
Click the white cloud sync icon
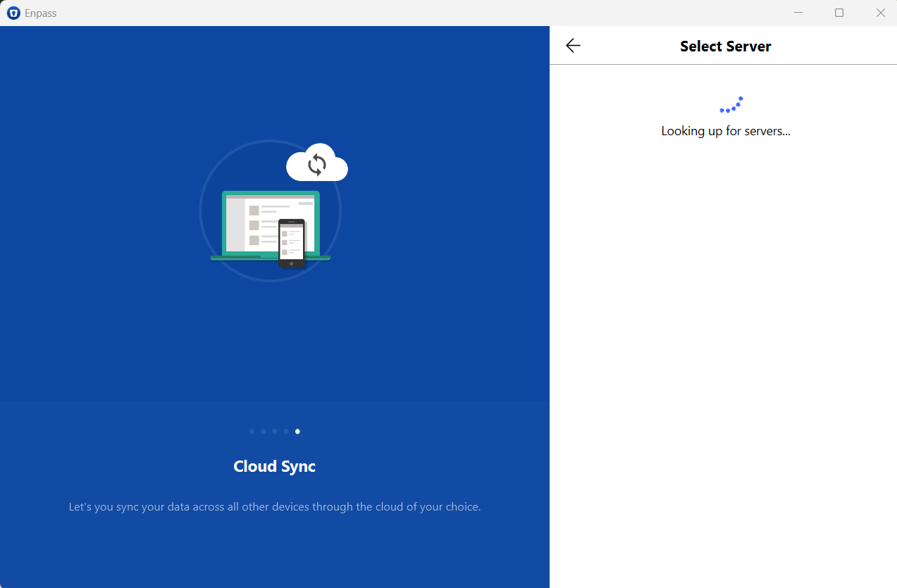[316, 163]
